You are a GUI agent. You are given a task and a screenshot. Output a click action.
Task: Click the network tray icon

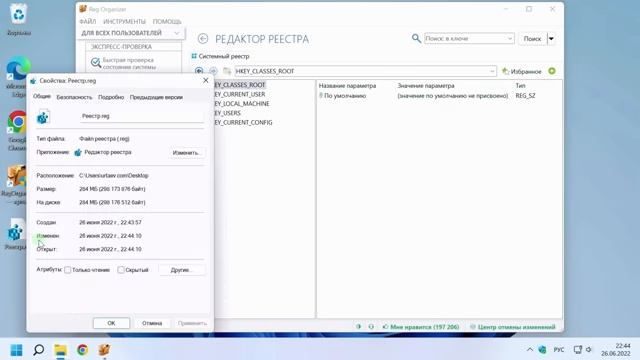click(x=578, y=349)
